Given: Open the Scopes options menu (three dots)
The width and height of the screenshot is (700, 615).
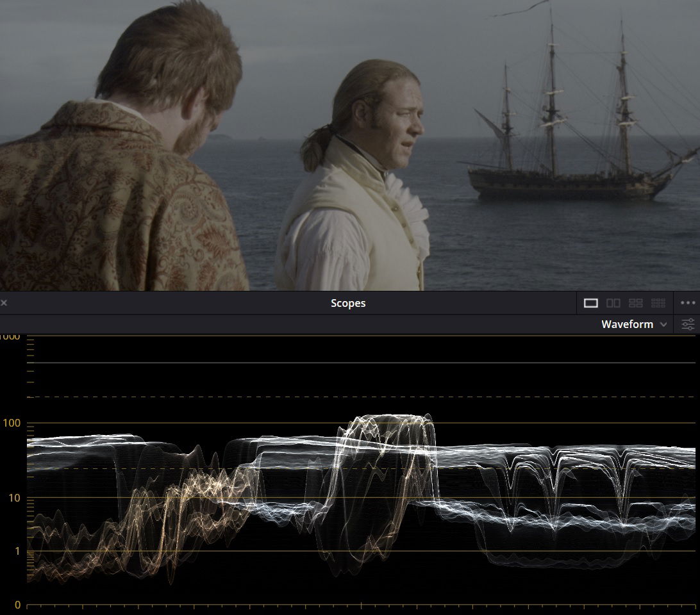Looking at the screenshot, I should tap(688, 303).
